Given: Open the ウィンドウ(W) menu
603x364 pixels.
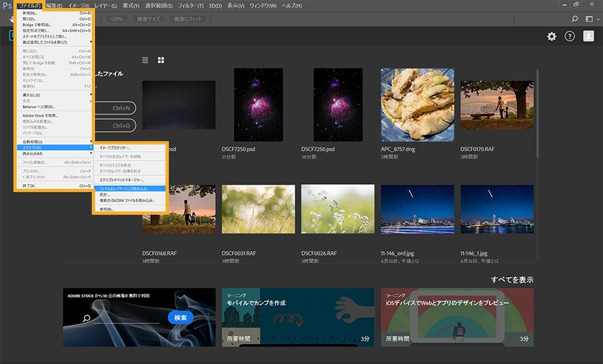Looking at the screenshot, I should (x=263, y=6).
